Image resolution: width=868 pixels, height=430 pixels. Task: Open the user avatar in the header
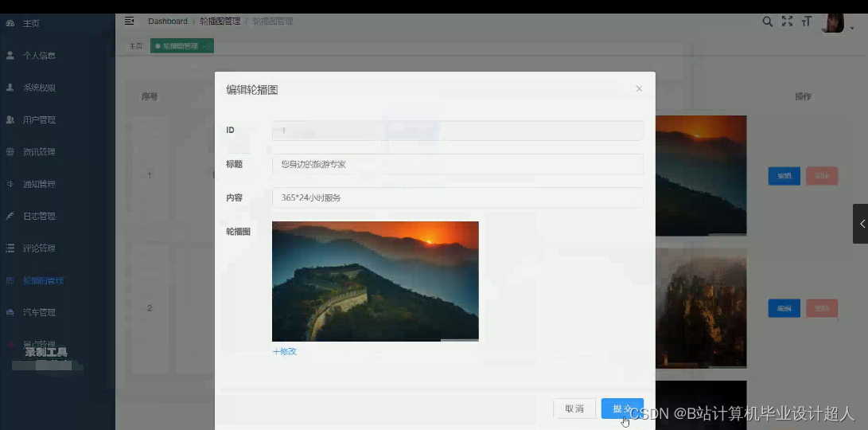click(832, 23)
